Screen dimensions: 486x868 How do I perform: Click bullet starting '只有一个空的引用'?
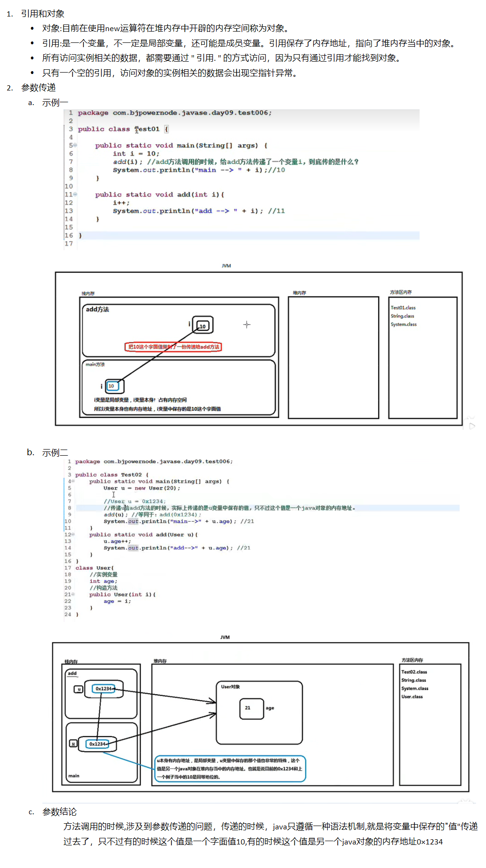tap(170, 73)
